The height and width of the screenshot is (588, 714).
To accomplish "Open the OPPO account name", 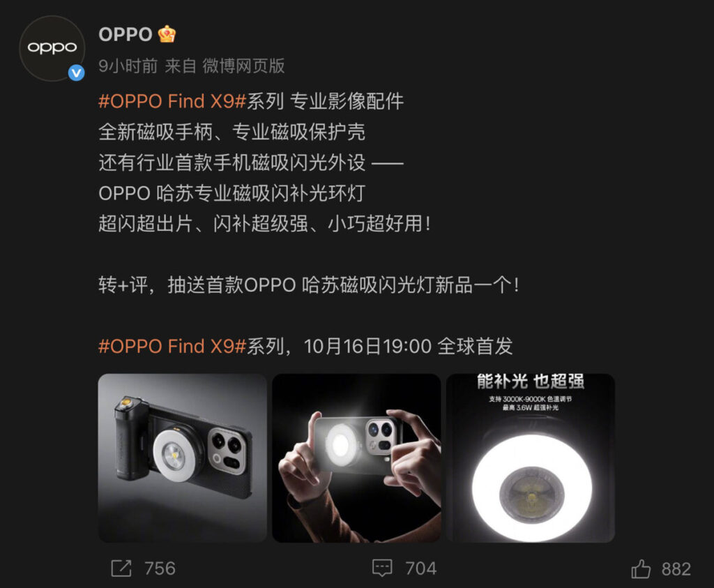I will [x=126, y=35].
